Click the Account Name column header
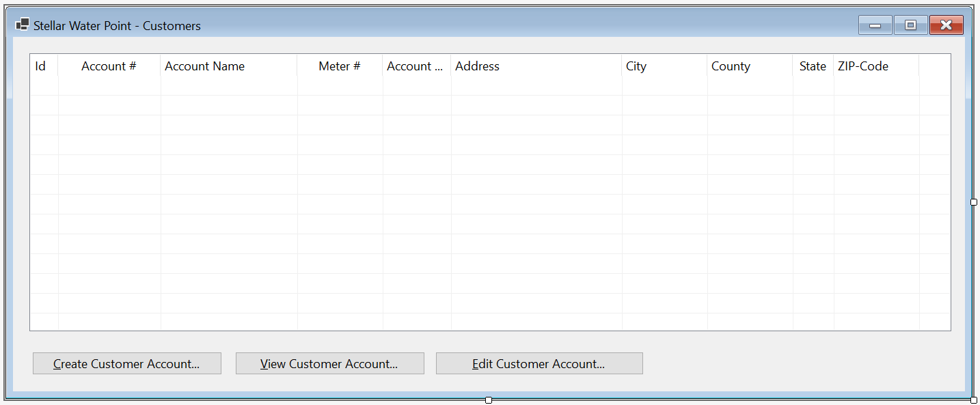Viewport: 980px width, 405px height. (x=229, y=66)
